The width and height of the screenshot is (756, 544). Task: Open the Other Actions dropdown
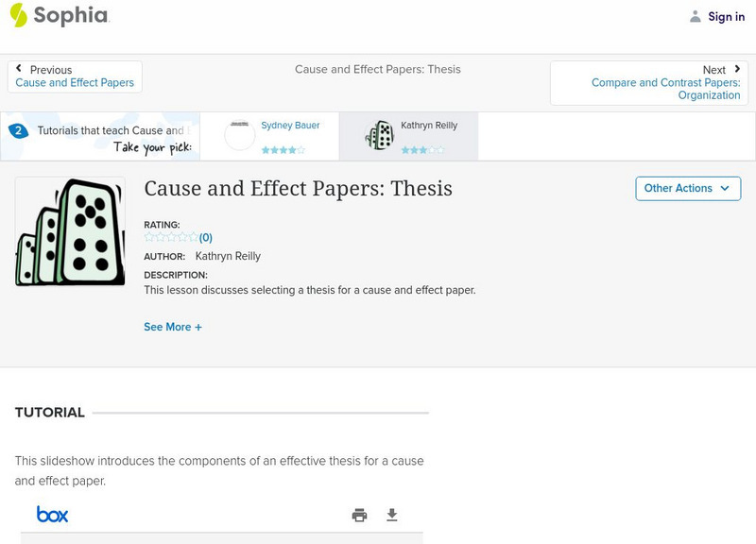click(x=687, y=188)
